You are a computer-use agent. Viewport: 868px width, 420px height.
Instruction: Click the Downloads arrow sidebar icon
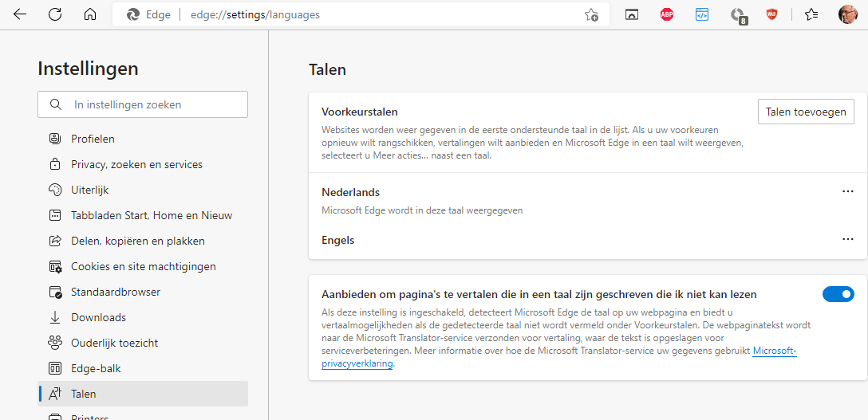55,317
